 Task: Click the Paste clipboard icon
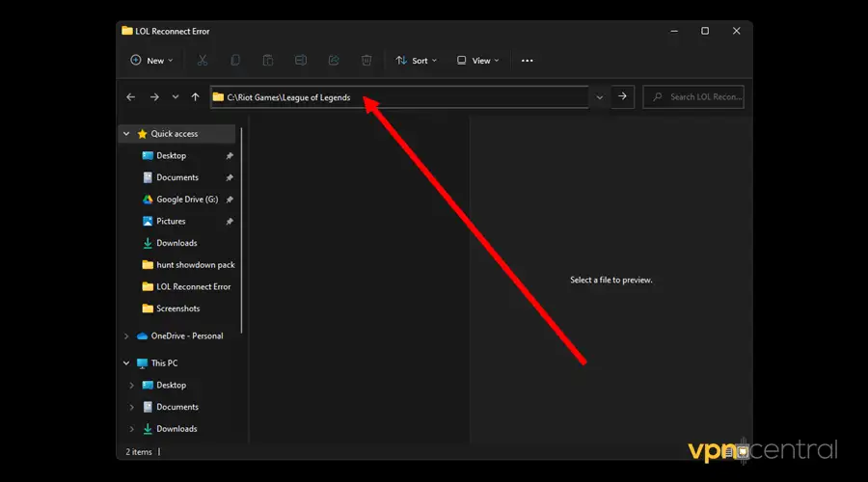tap(268, 61)
